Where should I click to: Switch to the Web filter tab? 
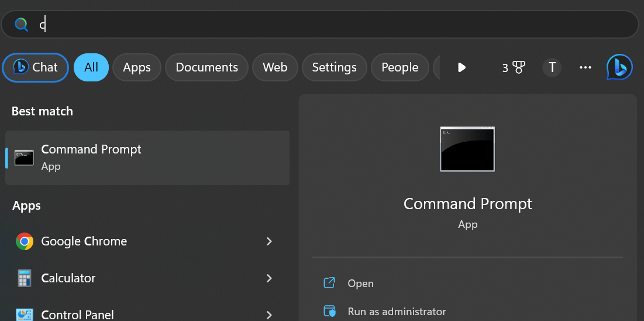[x=275, y=67]
